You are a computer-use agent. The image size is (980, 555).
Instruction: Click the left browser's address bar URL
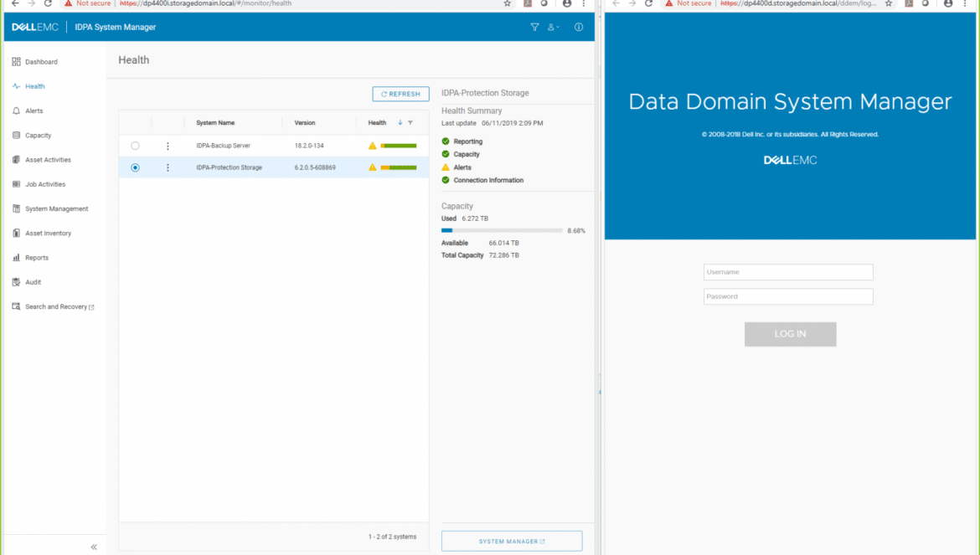[205, 3]
